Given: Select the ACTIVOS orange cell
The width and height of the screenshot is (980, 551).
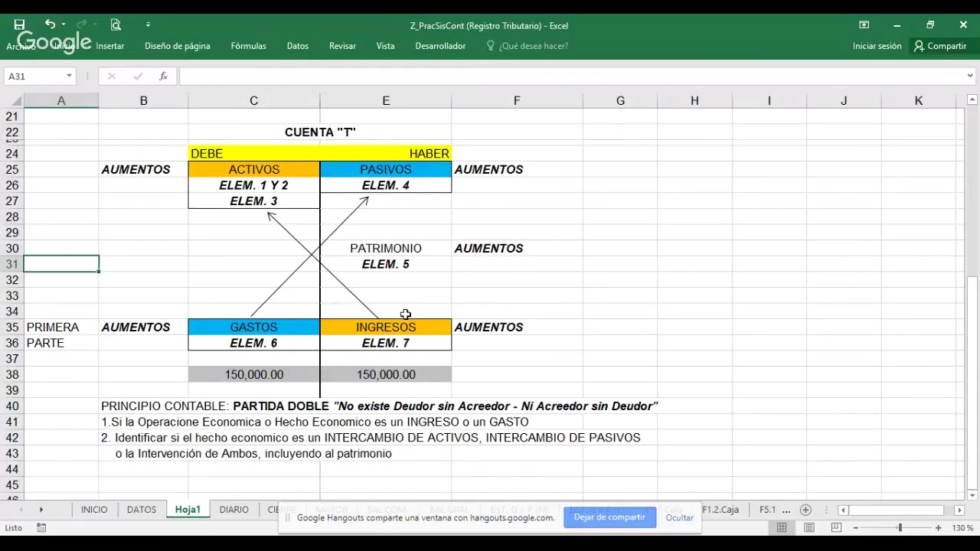Looking at the screenshot, I should [x=253, y=169].
